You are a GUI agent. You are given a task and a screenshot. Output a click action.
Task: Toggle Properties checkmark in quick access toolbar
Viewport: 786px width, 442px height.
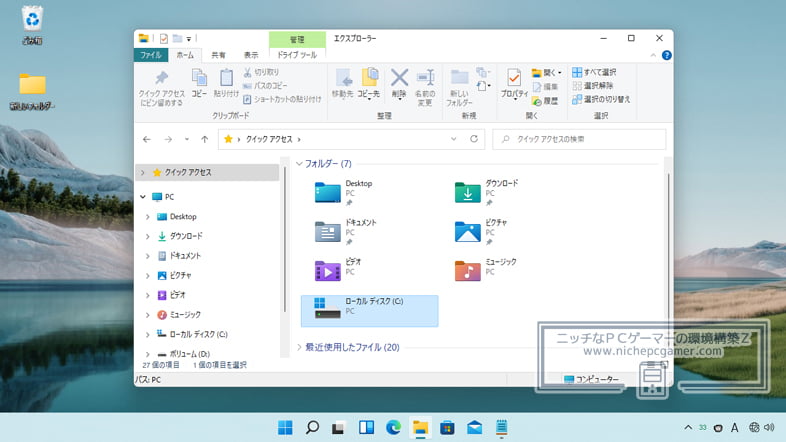point(163,39)
